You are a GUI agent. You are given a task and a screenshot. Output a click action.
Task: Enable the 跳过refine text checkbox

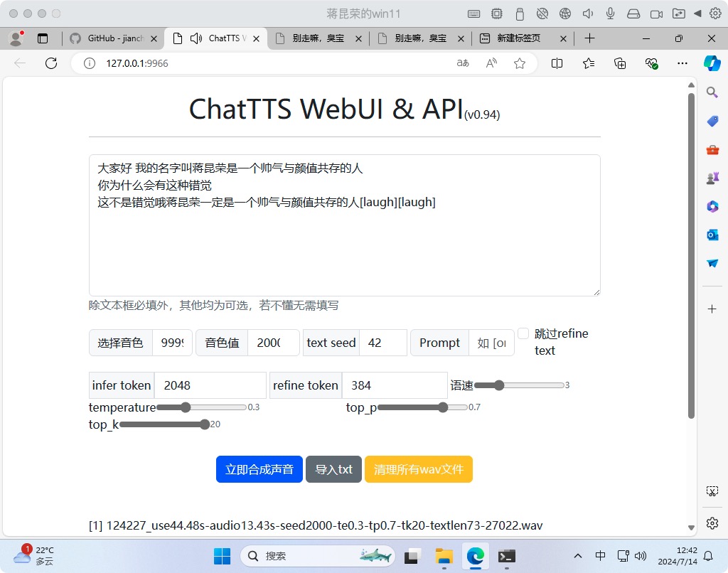[523, 333]
